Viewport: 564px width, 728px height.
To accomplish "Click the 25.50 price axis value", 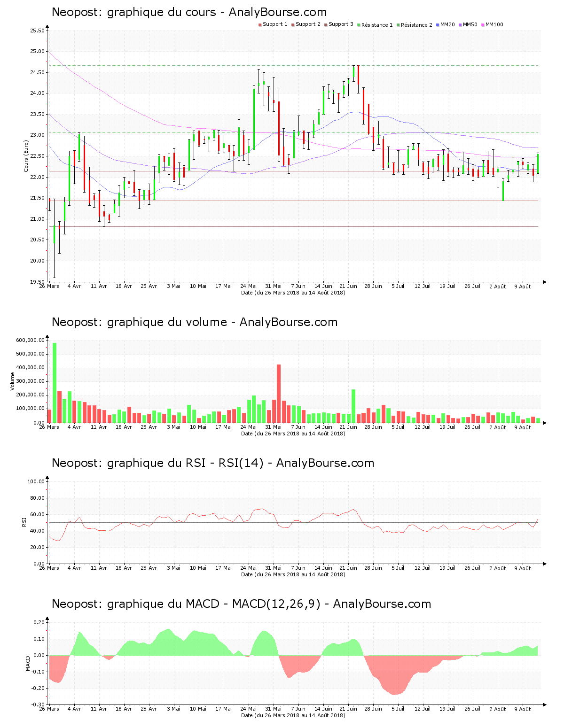I will click(38, 31).
